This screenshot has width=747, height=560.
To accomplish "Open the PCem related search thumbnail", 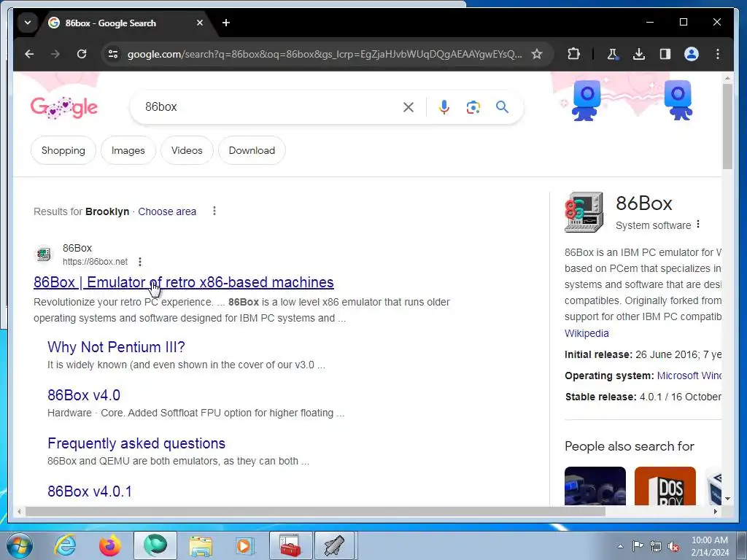I will tap(595, 486).
